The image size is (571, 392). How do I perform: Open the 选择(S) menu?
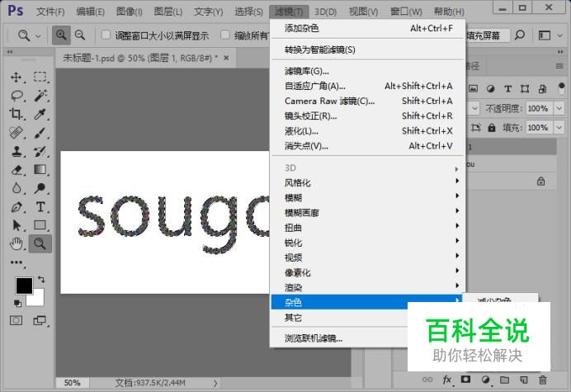[248, 12]
